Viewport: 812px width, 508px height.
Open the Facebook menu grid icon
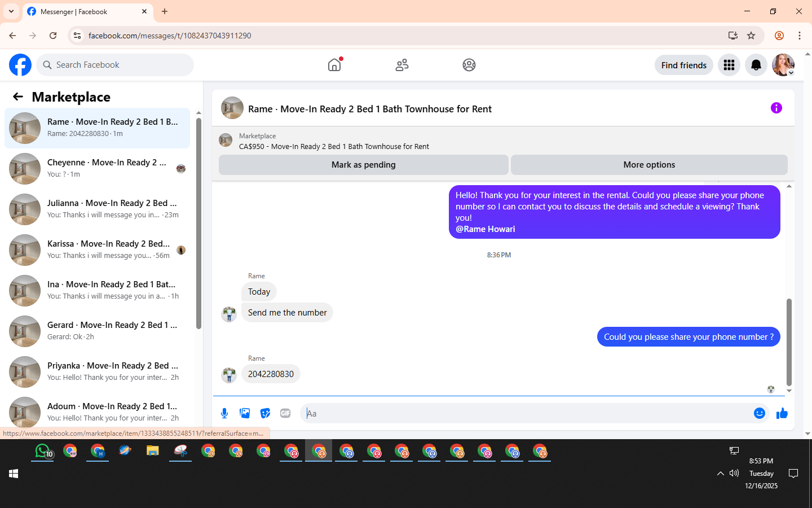(729, 65)
